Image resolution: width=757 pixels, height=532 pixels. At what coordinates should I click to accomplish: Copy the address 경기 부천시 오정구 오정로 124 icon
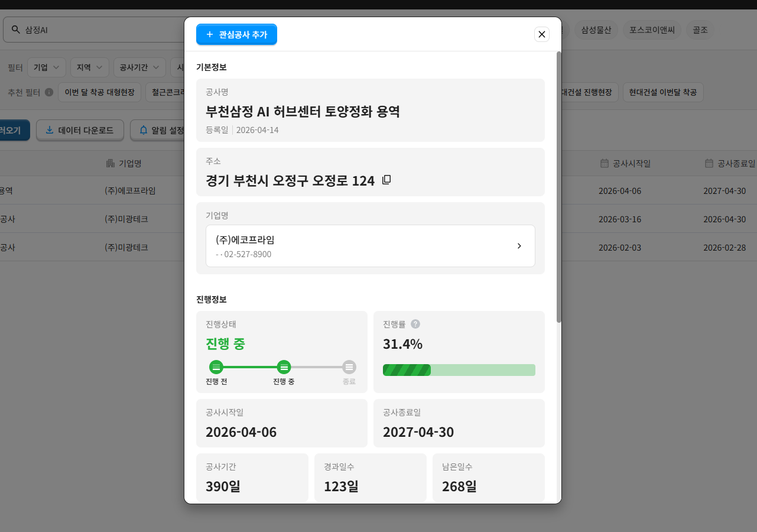click(x=386, y=180)
